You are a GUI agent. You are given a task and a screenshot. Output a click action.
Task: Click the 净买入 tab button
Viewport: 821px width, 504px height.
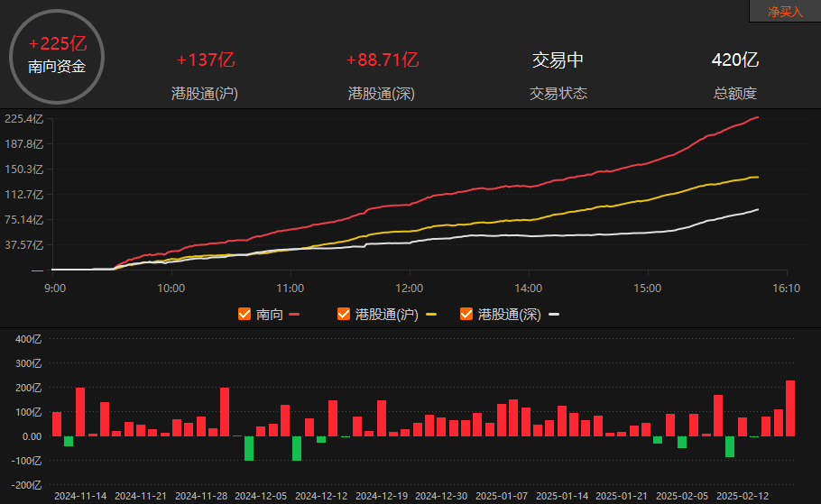(x=785, y=12)
